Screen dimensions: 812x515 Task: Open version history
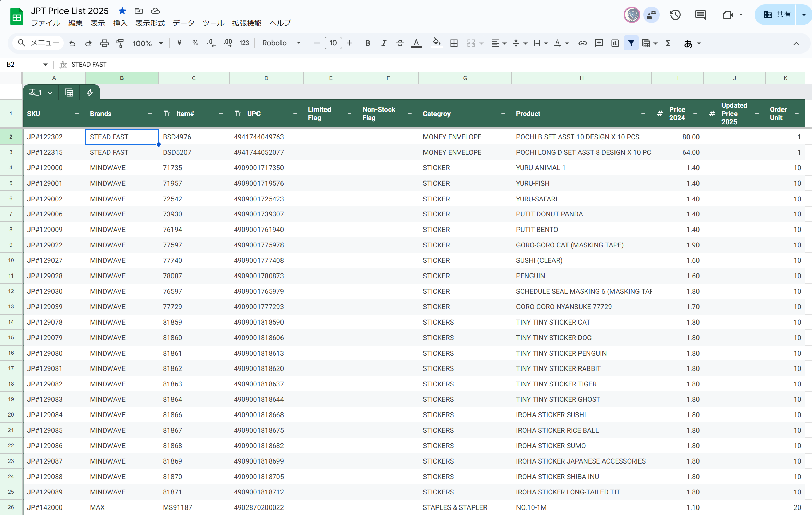(x=675, y=15)
